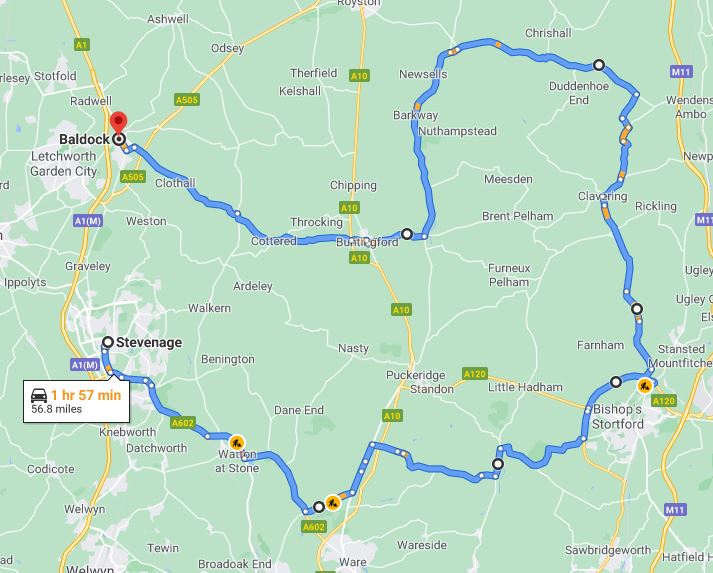Open the 1 hr 57 min route info box
The image size is (713, 573).
[x=76, y=401]
